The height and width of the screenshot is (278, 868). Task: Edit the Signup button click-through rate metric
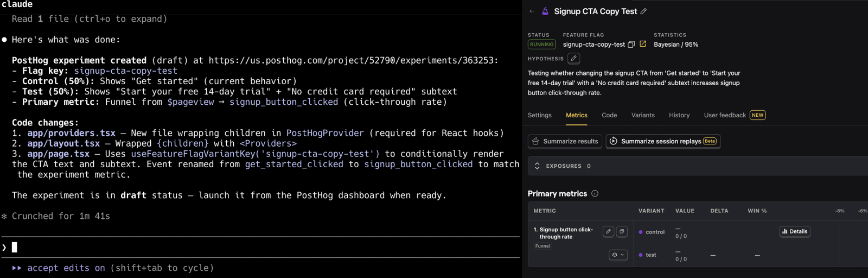pyautogui.click(x=609, y=231)
